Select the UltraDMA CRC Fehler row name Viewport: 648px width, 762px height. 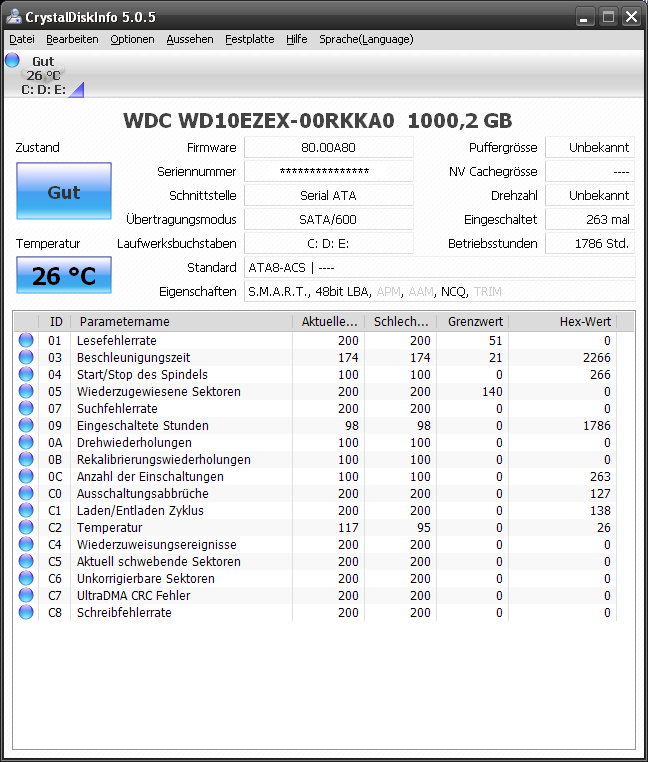pos(134,596)
